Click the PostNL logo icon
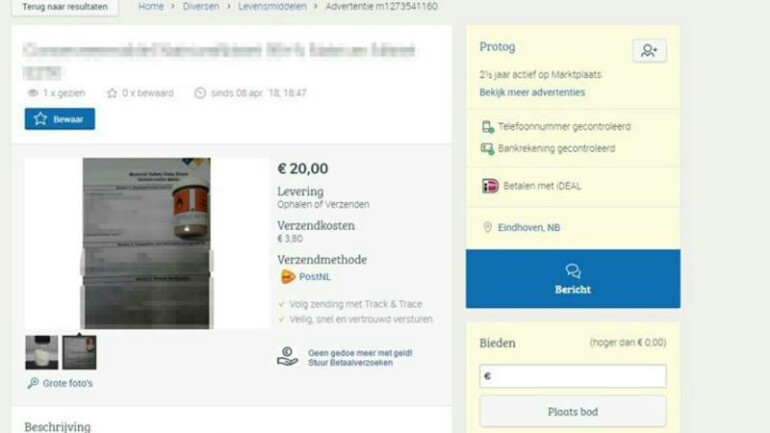 [288, 277]
